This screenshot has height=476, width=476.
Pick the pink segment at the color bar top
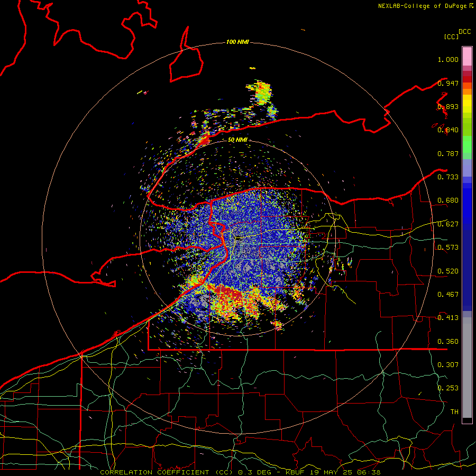coord(467,56)
